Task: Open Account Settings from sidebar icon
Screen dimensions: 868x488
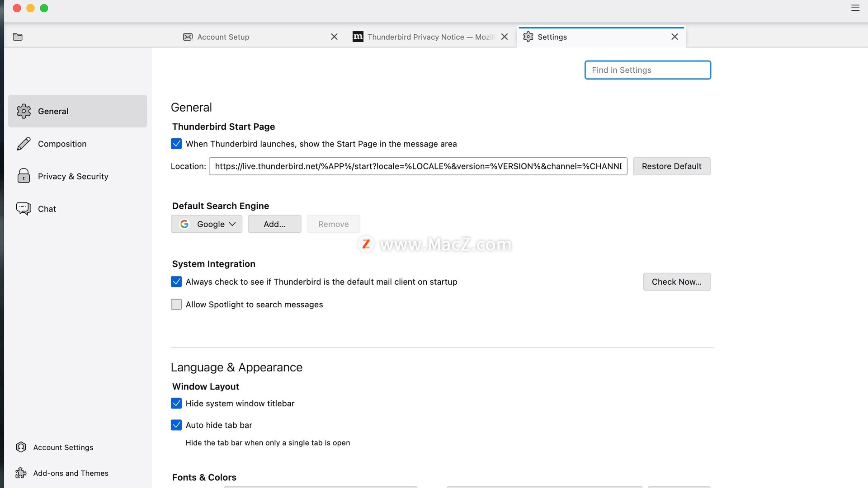Action: pos(21,447)
